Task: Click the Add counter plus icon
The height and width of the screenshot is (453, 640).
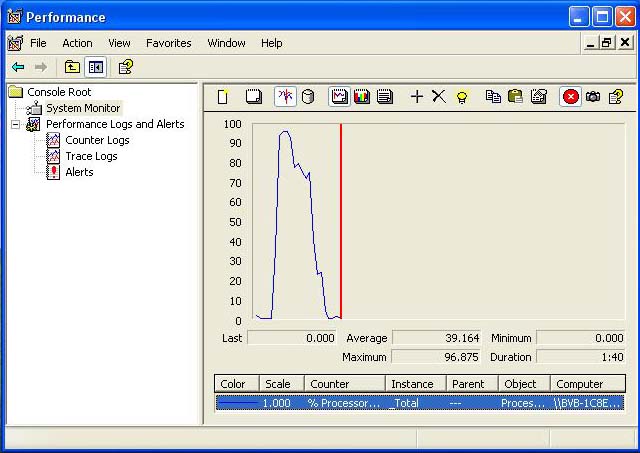Action: click(x=417, y=97)
